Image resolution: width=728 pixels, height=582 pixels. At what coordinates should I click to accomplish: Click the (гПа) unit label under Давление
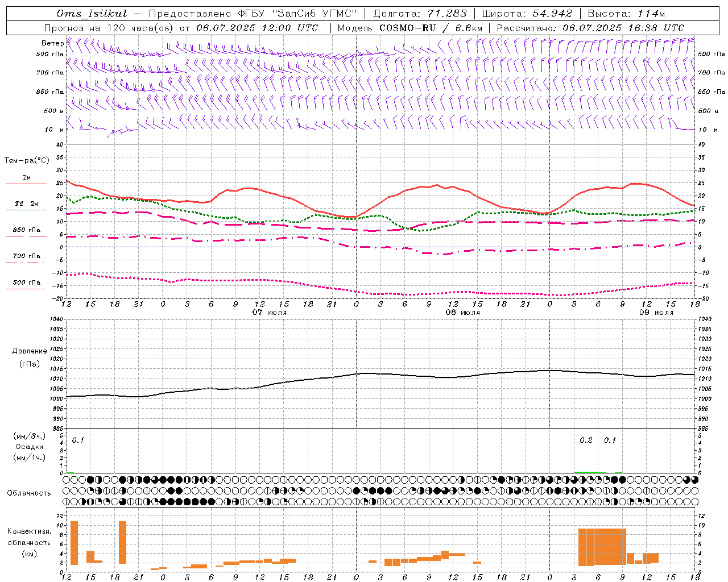[x=29, y=364]
